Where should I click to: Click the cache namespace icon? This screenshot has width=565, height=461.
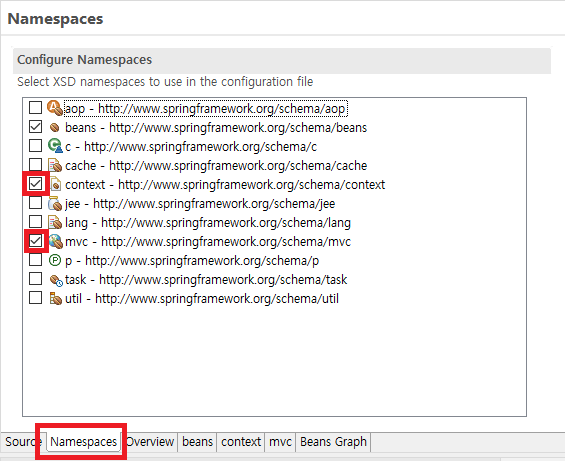pyautogui.click(x=55, y=165)
